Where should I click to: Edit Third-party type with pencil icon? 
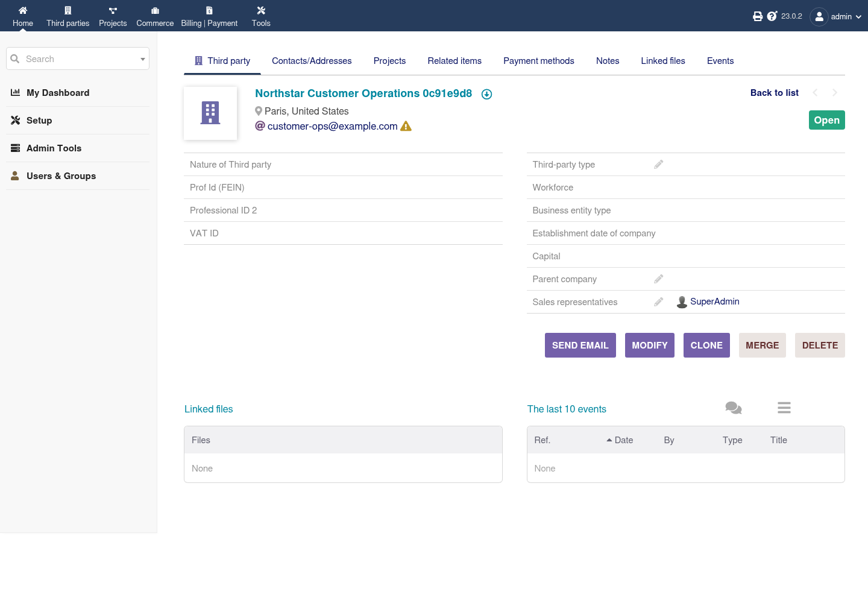659,164
